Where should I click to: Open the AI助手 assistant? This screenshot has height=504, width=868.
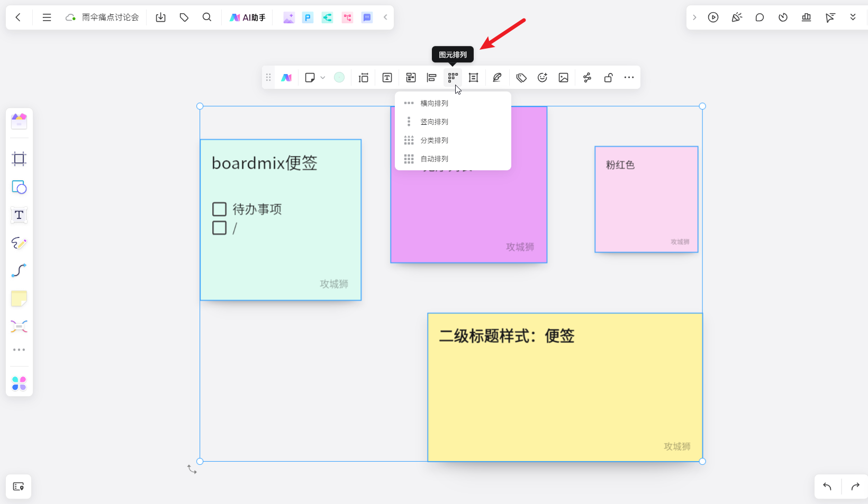[247, 17]
